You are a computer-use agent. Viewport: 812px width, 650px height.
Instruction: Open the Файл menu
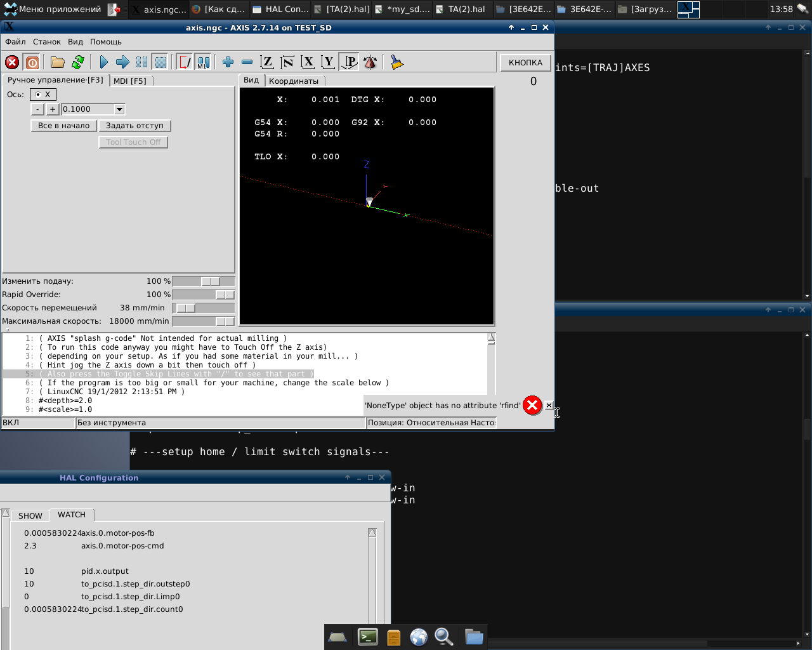tap(15, 42)
